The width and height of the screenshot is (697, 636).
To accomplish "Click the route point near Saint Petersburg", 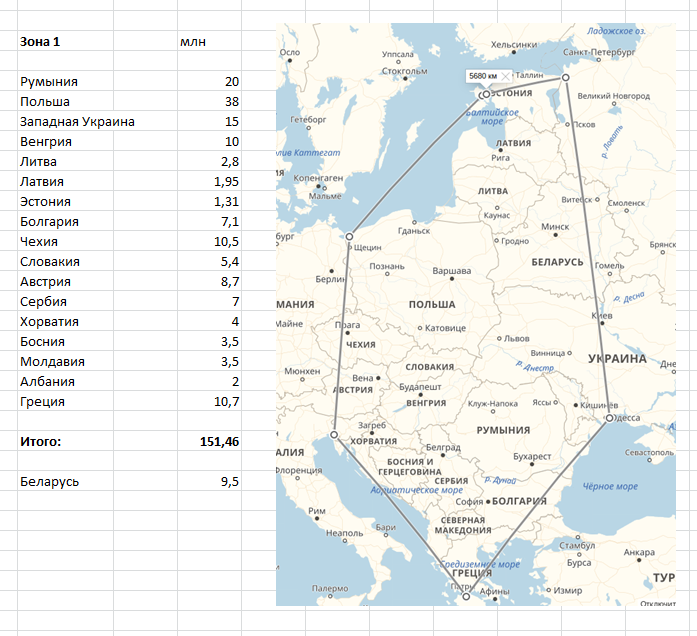I will [x=564, y=76].
